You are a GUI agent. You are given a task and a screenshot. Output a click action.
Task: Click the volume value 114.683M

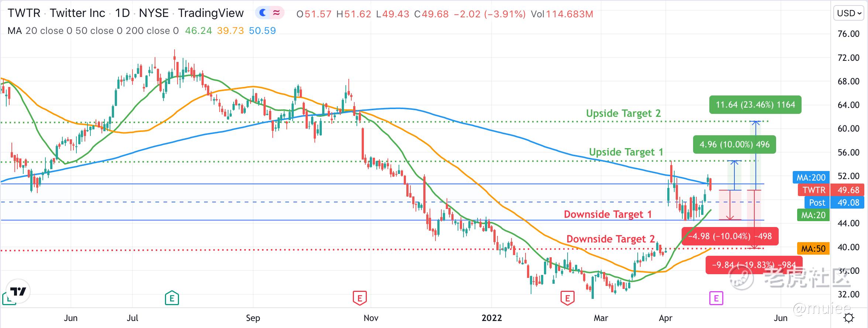[x=569, y=14]
